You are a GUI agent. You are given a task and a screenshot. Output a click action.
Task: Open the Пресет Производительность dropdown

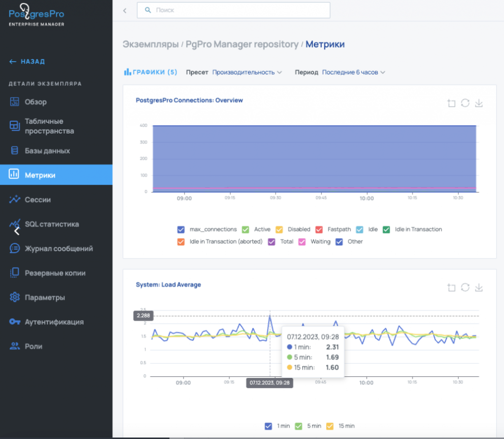tap(247, 72)
